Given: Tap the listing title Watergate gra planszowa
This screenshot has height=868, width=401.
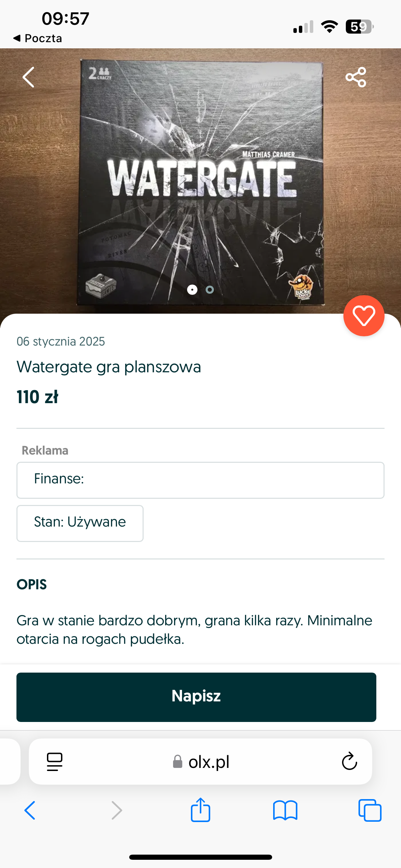Looking at the screenshot, I should (x=109, y=367).
